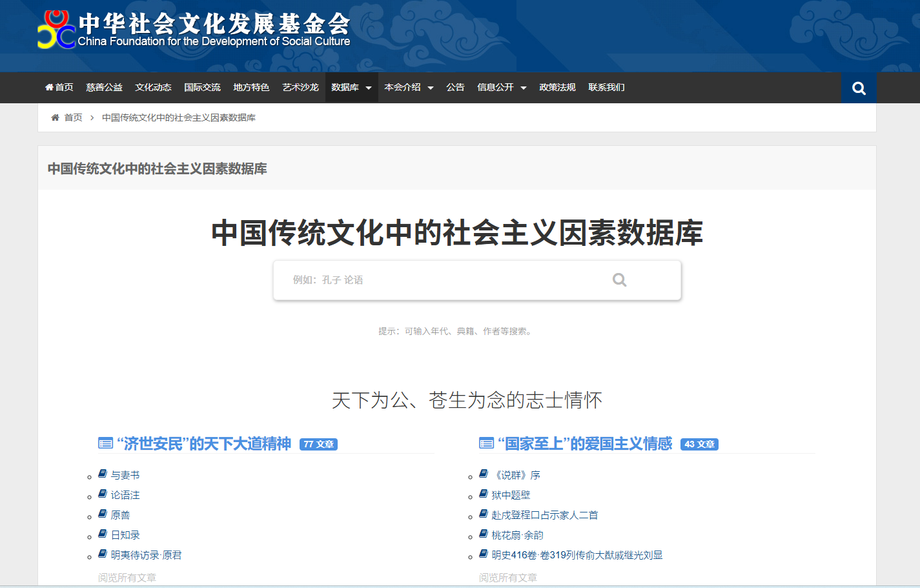Open the article 日知录
The height and width of the screenshot is (588, 920).
[x=125, y=535]
